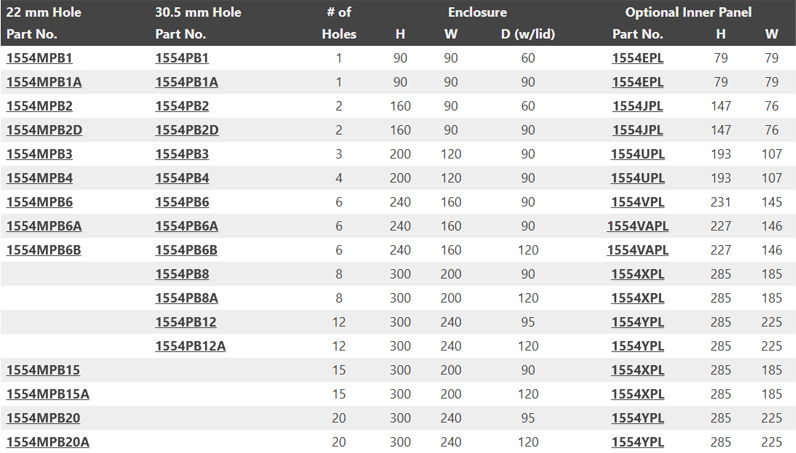
Task: Click the 1554MPB15 part number
Action: (43, 370)
